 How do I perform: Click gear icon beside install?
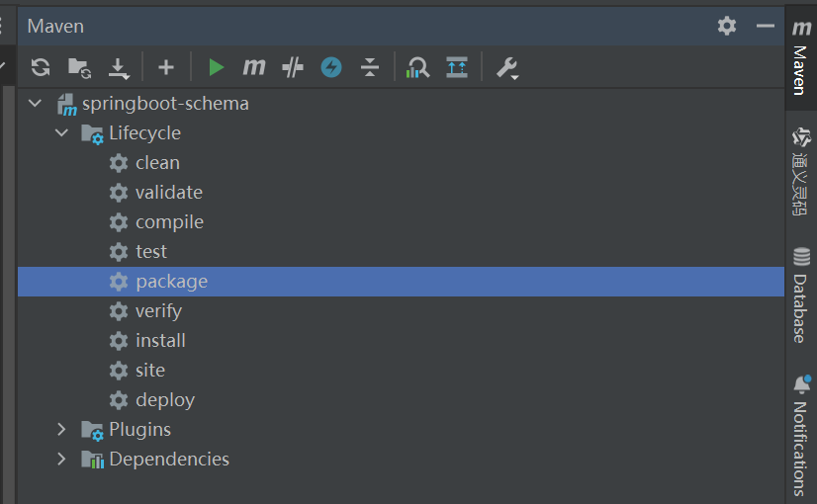pos(119,341)
